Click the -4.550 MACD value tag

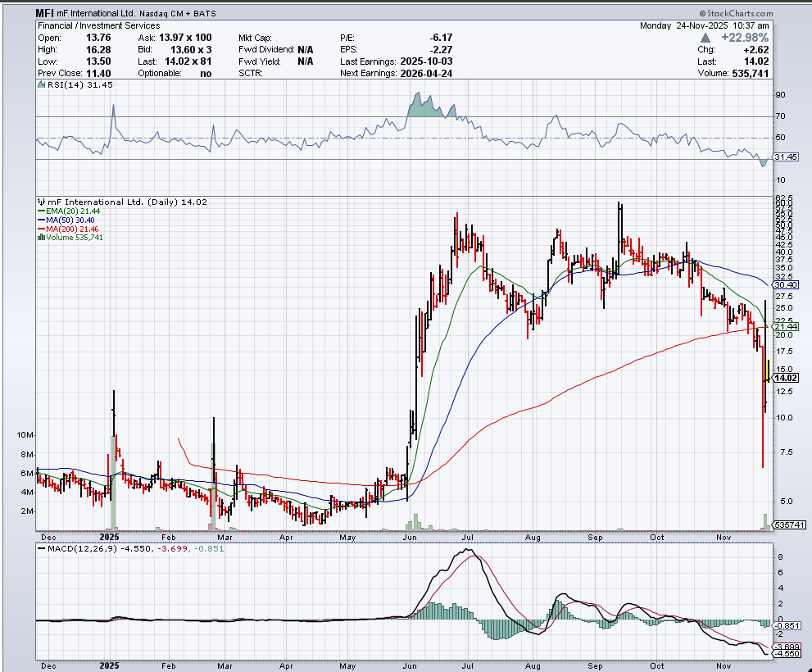pyautogui.click(x=787, y=653)
